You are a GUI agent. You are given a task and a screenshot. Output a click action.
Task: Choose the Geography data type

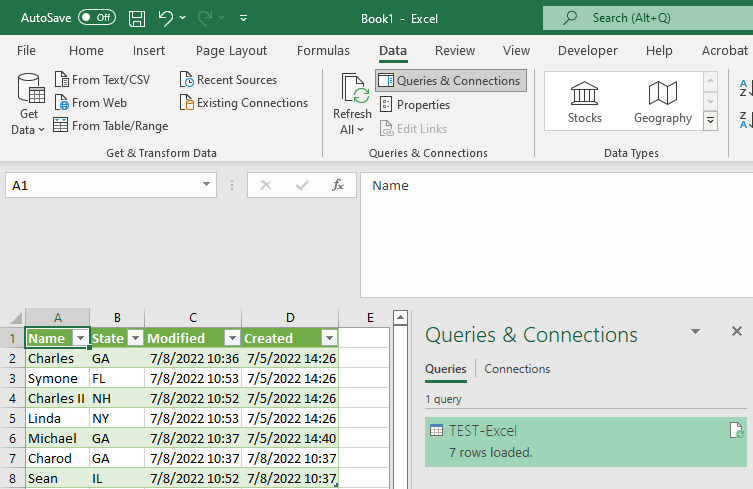(662, 102)
